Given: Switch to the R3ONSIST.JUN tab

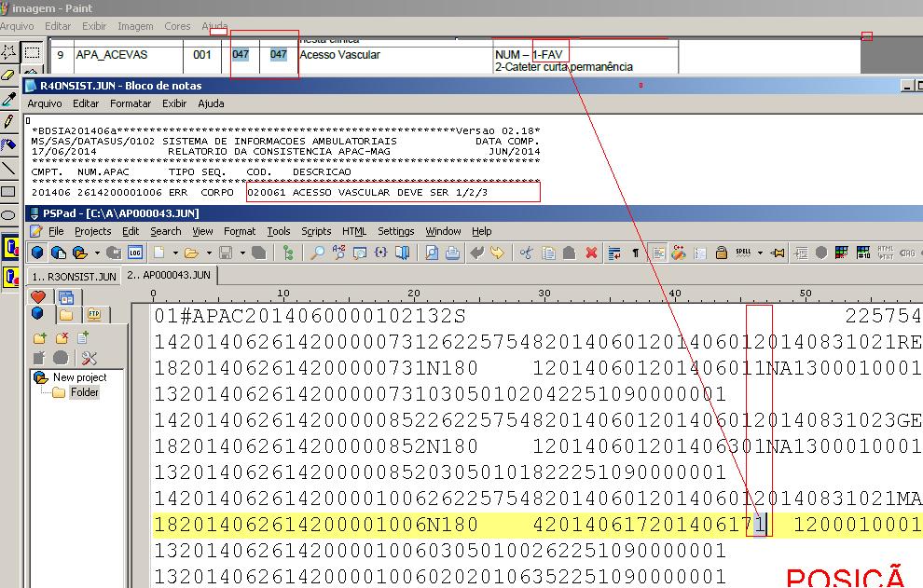Looking at the screenshot, I should click(74, 276).
